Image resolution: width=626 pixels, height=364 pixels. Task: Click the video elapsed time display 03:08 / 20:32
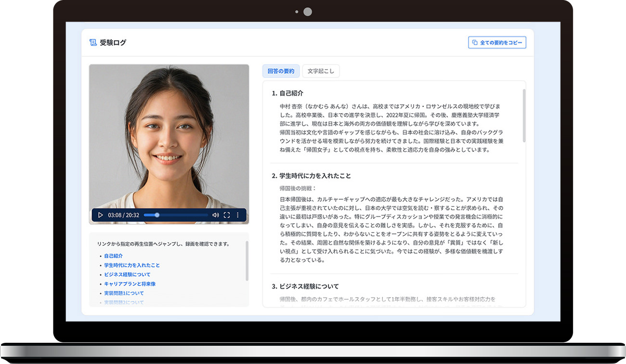click(x=123, y=215)
